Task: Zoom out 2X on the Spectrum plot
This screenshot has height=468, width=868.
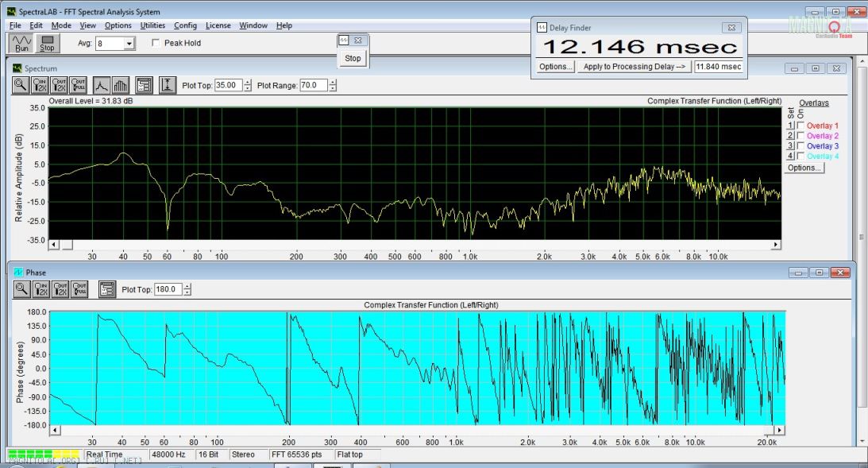Action: click(x=60, y=85)
